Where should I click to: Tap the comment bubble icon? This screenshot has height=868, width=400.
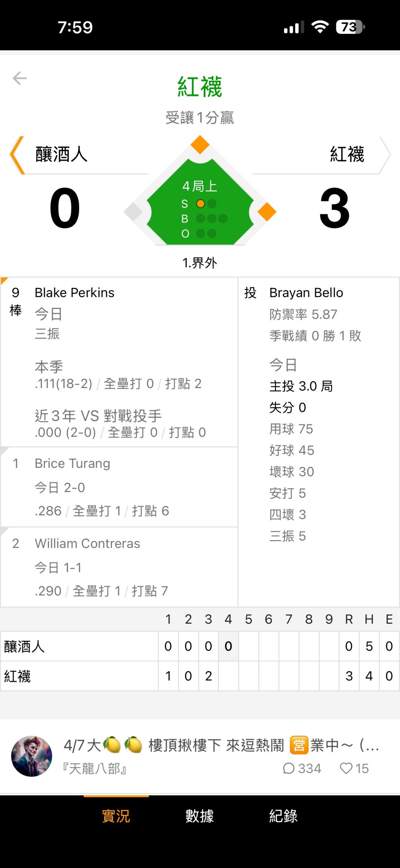[x=289, y=769]
